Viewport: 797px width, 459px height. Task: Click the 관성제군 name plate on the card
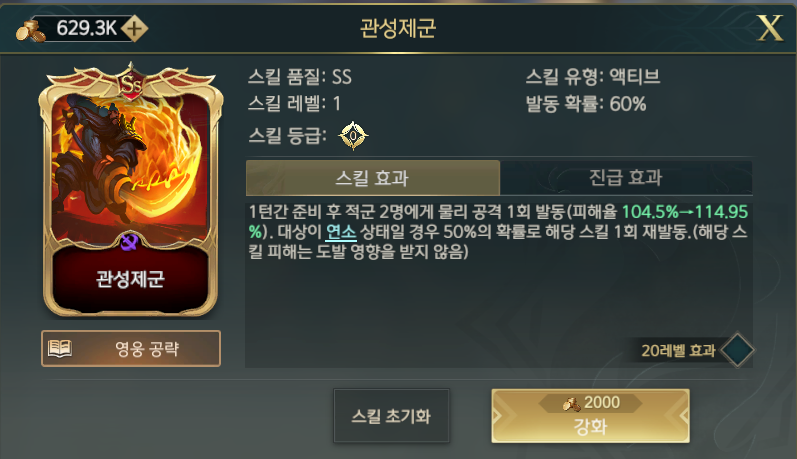(131, 279)
